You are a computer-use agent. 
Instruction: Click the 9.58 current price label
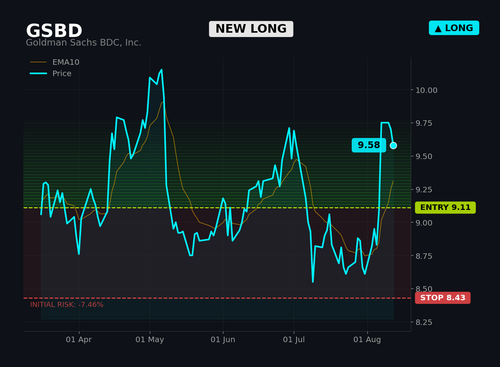(369, 145)
